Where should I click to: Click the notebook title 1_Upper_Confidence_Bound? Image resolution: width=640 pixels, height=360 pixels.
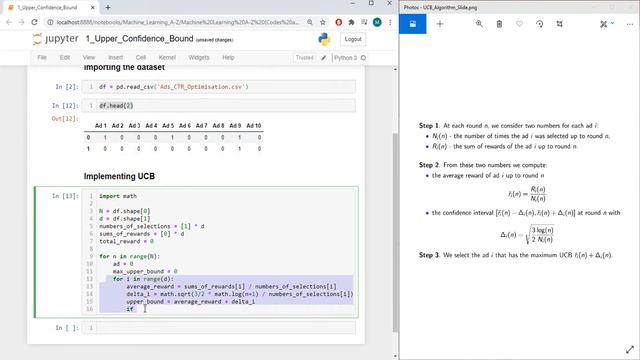click(x=139, y=39)
